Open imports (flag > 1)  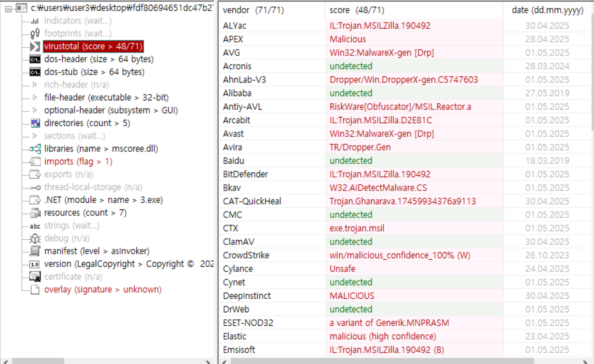pyautogui.click(x=78, y=161)
